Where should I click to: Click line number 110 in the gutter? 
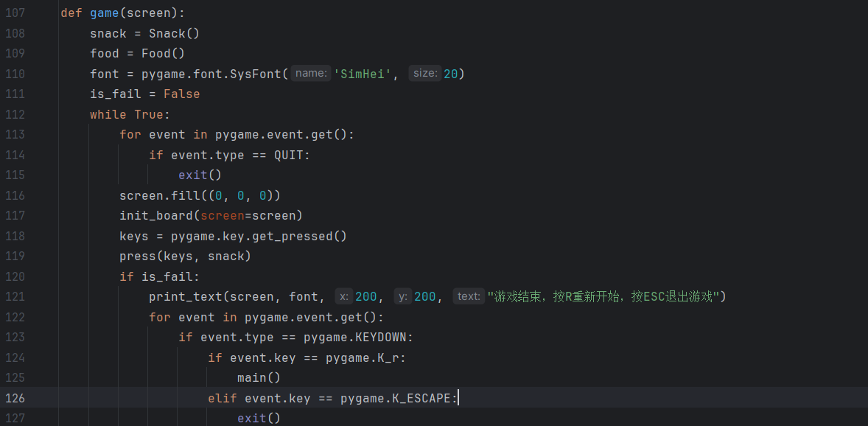(x=15, y=74)
